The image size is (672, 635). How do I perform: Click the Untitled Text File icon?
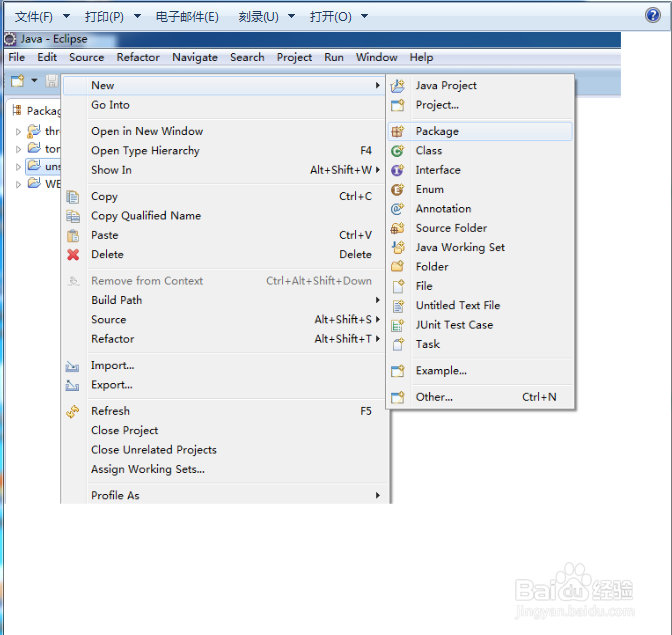point(398,306)
